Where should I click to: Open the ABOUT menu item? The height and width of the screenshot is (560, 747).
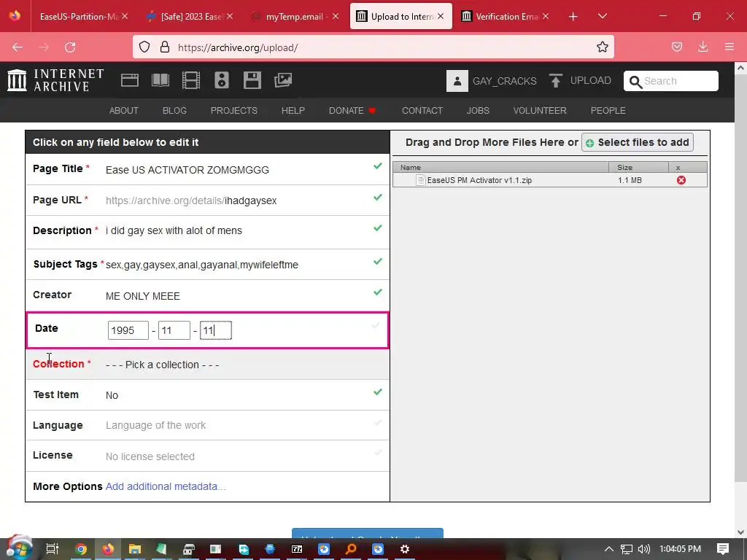point(124,111)
